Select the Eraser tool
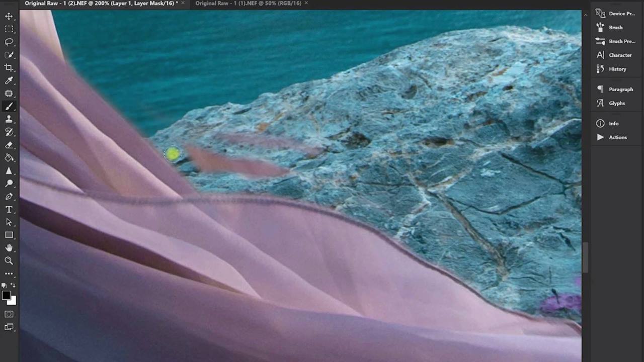 [x=9, y=145]
